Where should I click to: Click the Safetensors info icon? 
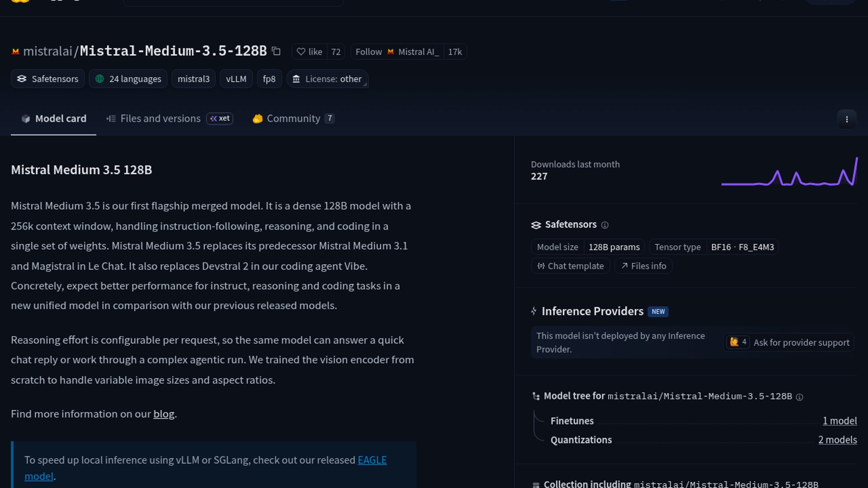605,225
